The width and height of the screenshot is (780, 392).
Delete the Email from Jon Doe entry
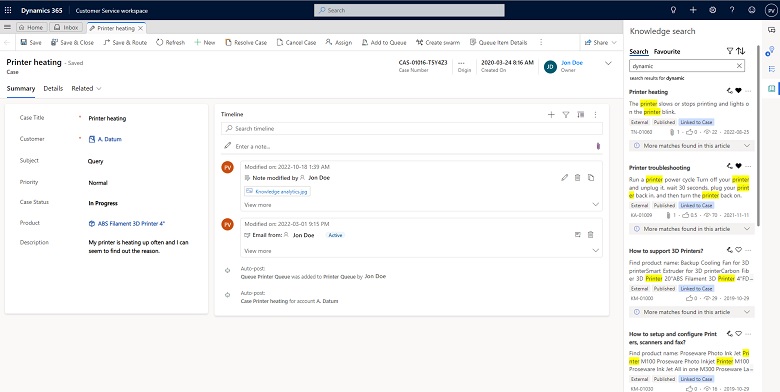[x=590, y=235]
